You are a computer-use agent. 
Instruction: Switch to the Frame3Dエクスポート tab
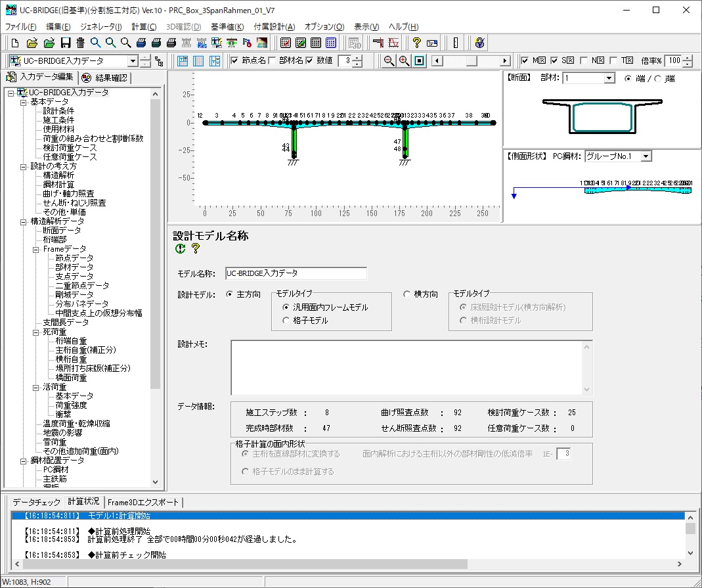tap(143, 502)
